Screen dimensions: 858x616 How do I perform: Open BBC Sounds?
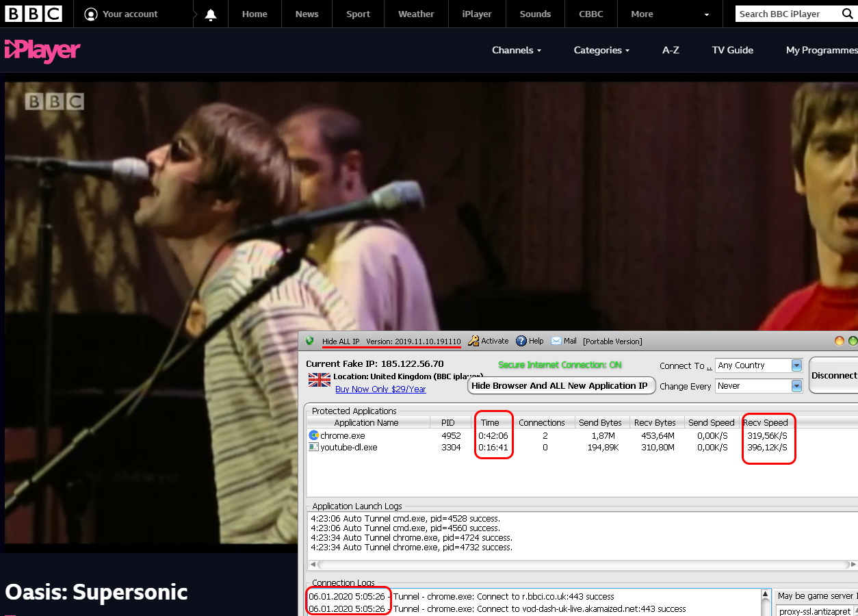point(535,14)
